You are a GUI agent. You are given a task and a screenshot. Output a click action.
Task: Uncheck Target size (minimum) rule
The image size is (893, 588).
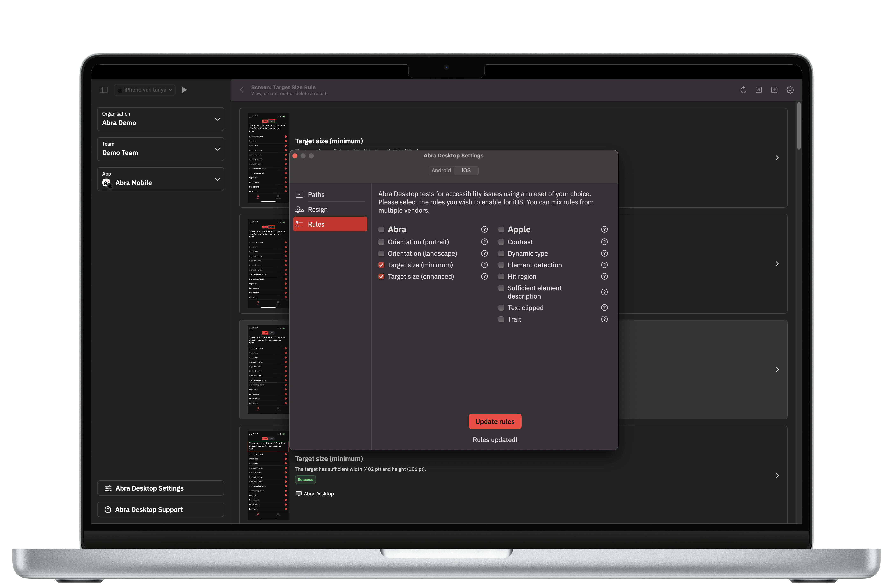click(x=381, y=265)
